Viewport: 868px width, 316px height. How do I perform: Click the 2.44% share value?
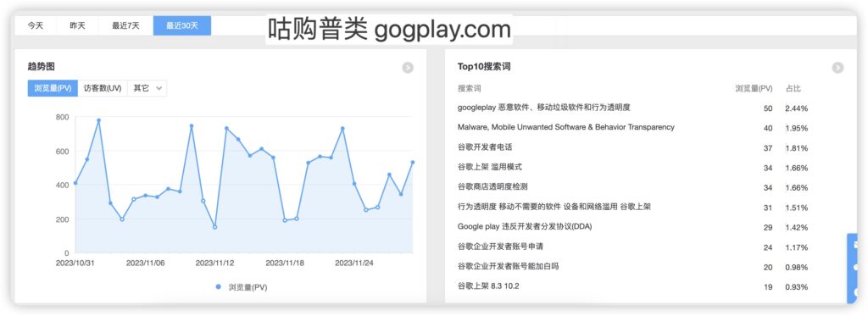pos(797,108)
